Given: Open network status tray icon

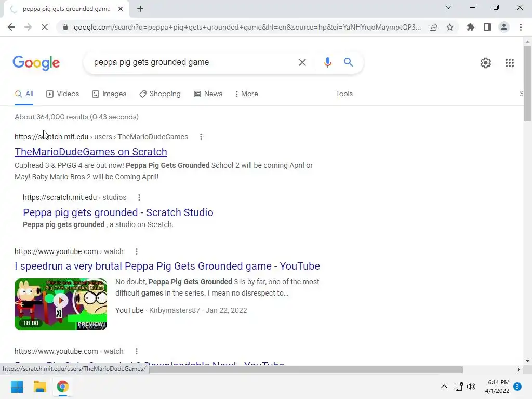Looking at the screenshot, I should (458, 387).
